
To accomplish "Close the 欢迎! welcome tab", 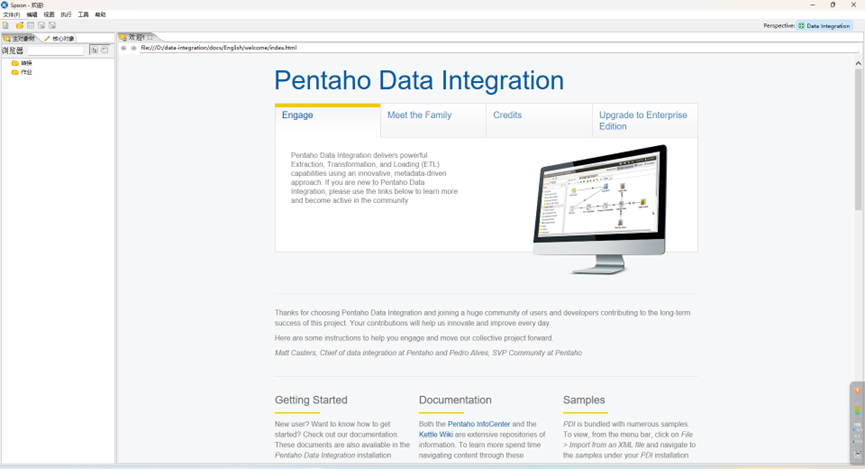I will tap(150, 38).
